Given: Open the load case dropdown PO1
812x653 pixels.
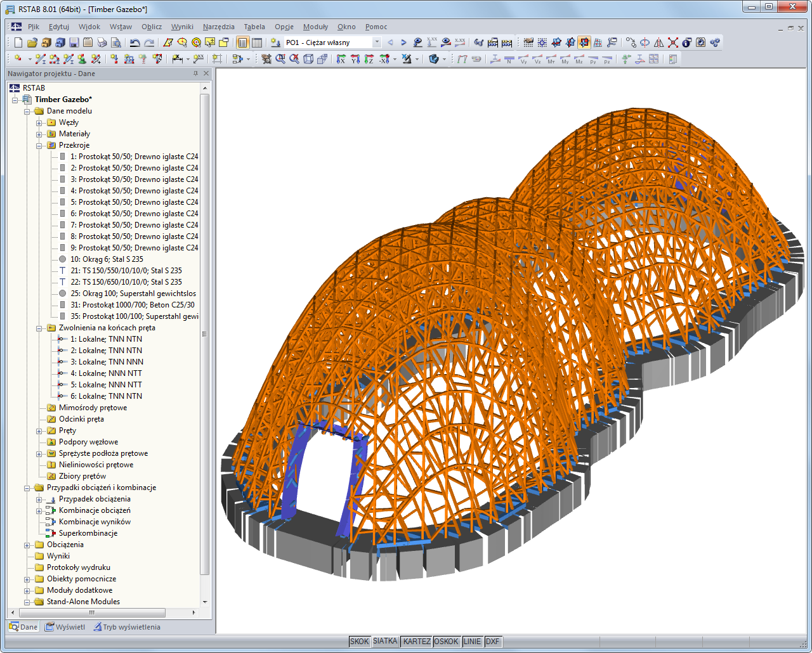Looking at the screenshot, I should tap(376, 42).
